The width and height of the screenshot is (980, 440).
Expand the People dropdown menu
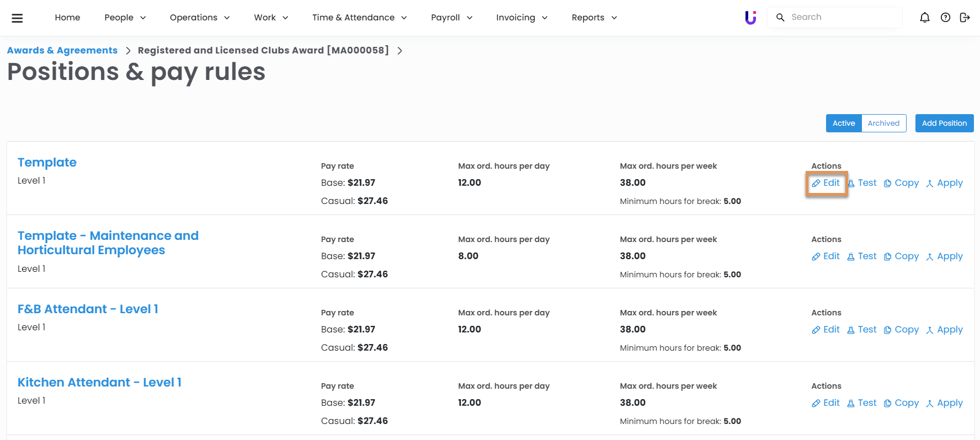tap(125, 18)
